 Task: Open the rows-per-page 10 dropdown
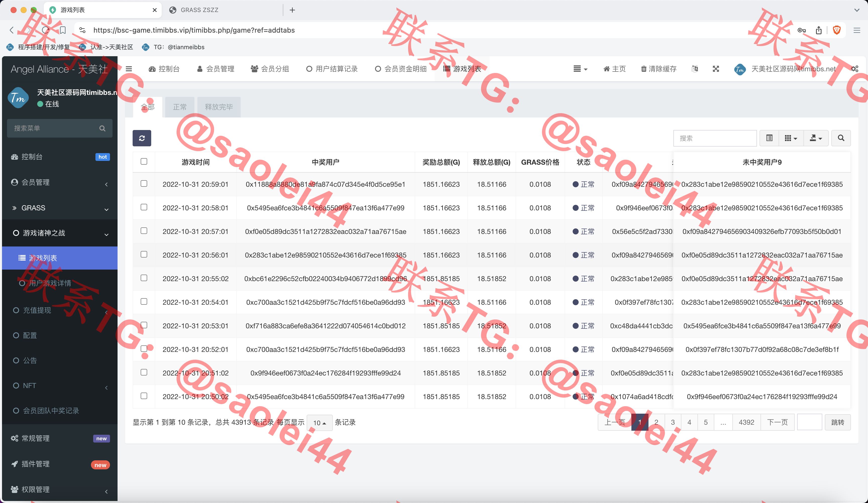pyautogui.click(x=319, y=422)
